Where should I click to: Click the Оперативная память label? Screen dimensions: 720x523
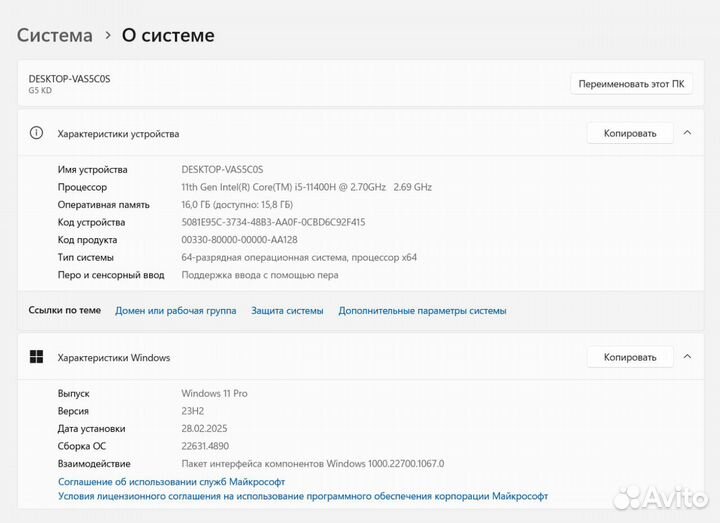pyautogui.click(x=104, y=205)
